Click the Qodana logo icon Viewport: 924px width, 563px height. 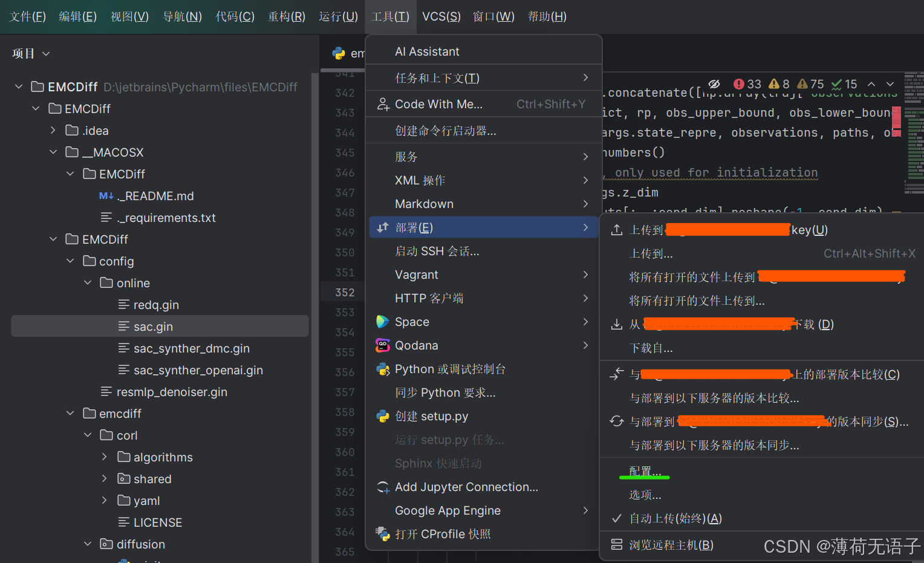[383, 345]
